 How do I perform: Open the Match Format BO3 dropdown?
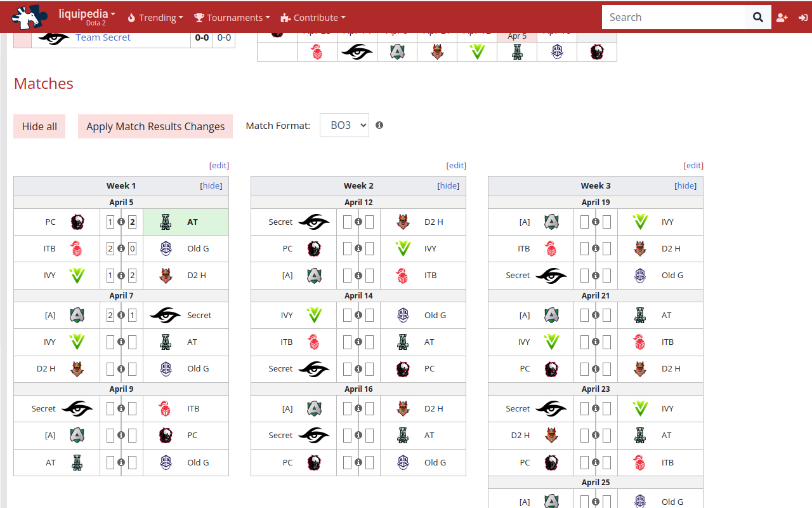coord(344,124)
